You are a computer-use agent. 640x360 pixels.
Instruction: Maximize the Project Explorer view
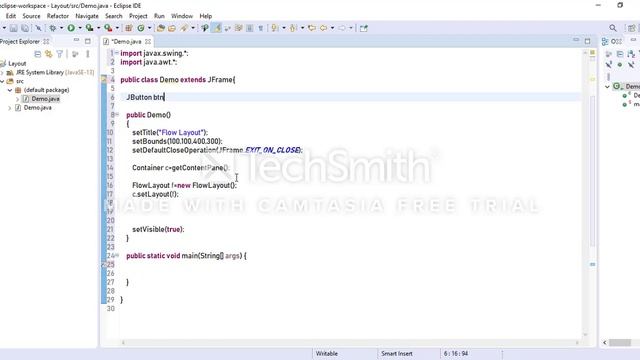[88, 41]
